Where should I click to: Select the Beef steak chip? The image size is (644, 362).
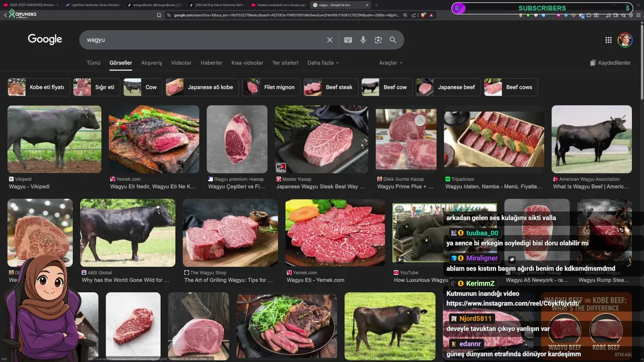click(331, 87)
